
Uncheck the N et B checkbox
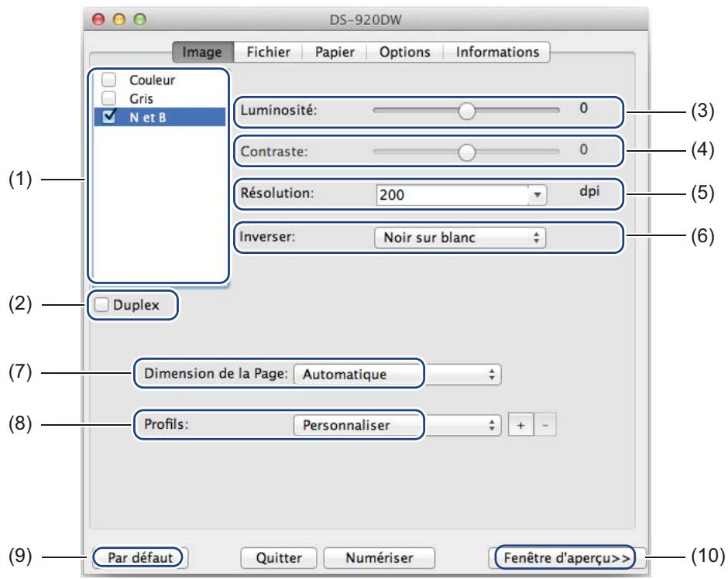(109, 116)
